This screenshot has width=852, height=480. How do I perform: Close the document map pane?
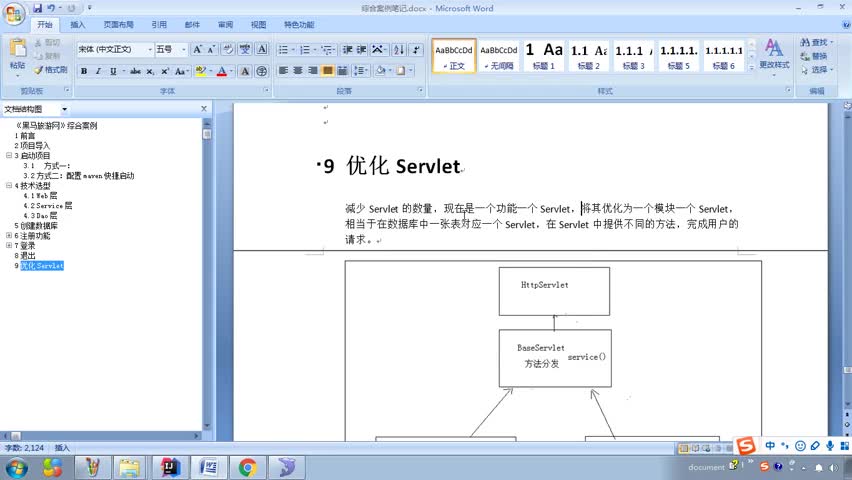point(204,109)
